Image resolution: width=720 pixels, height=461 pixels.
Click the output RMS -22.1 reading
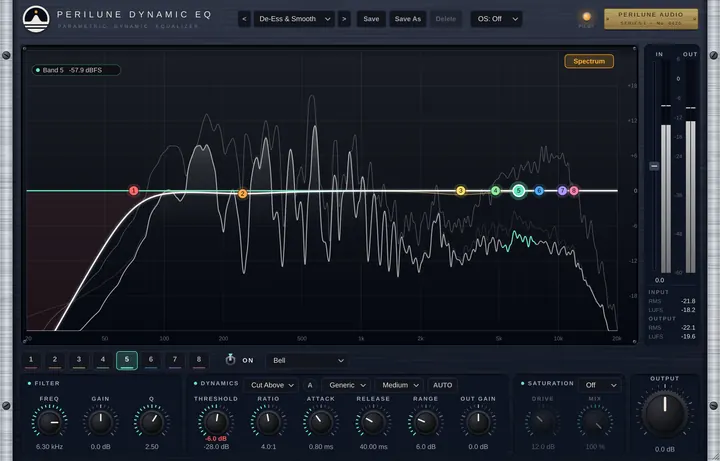point(688,327)
